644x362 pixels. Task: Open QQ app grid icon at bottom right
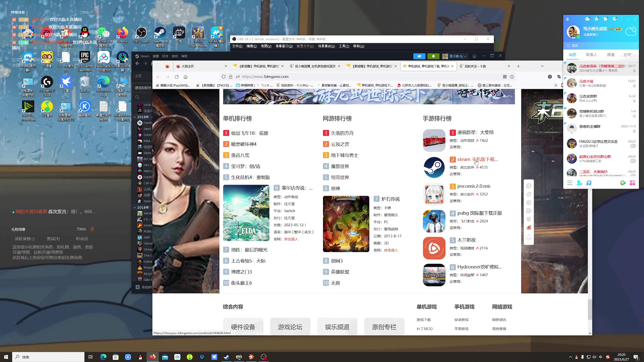point(632,183)
